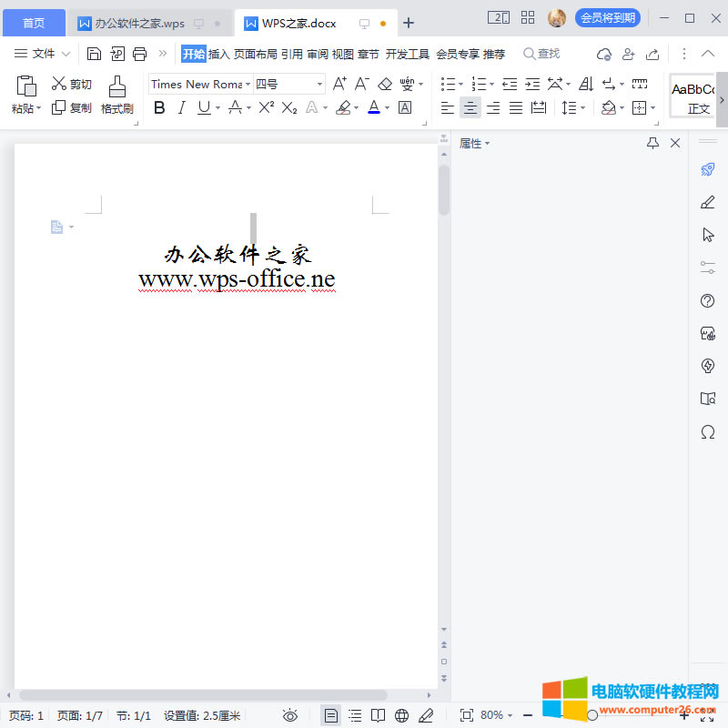Switch to the 插入 ribbon tab
This screenshot has width=728, height=728.
pyautogui.click(x=218, y=54)
